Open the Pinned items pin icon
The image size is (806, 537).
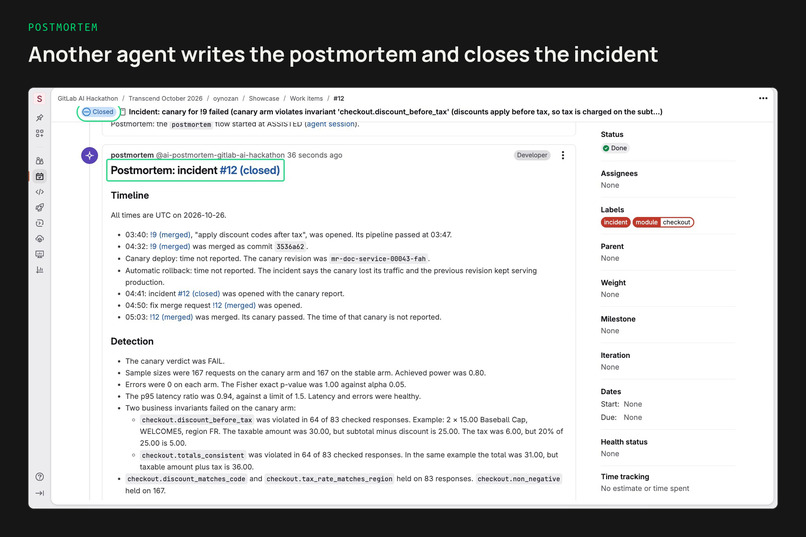click(40, 118)
